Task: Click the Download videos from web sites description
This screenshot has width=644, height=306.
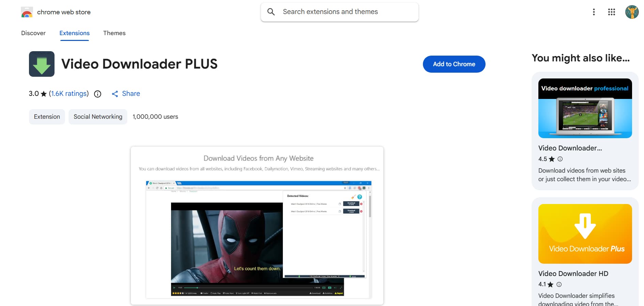Action: tap(585, 175)
